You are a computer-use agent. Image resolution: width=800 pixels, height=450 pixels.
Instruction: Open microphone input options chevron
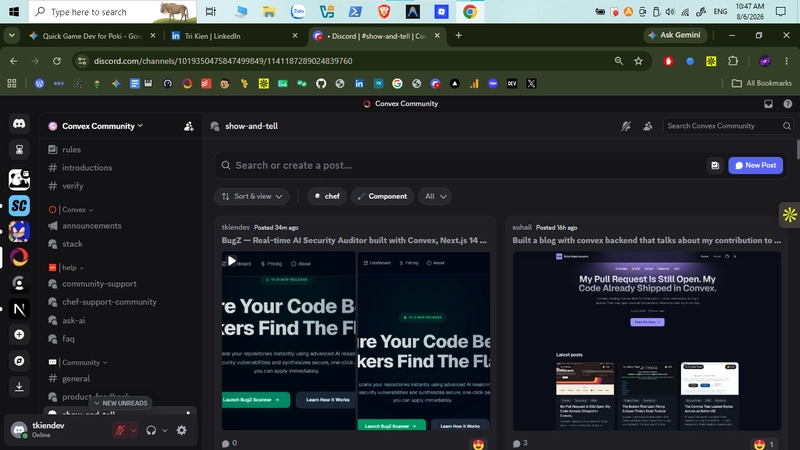point(134,430)
